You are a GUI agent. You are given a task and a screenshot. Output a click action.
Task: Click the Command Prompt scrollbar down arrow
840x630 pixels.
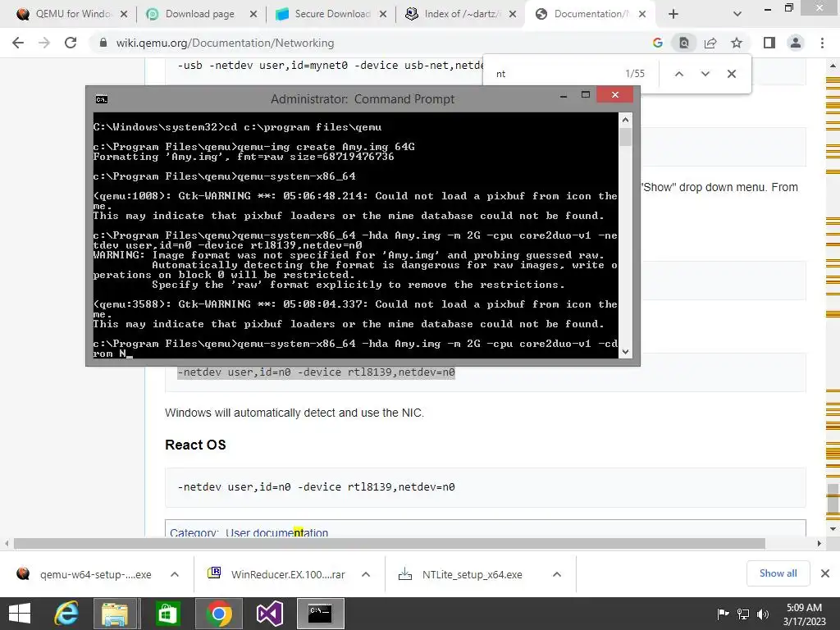click(x=625, y=352)
